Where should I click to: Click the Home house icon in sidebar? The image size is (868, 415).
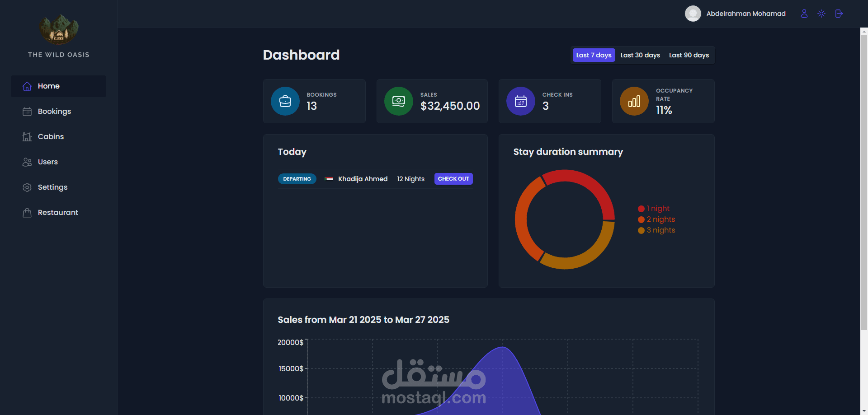(x=27, y=86)
